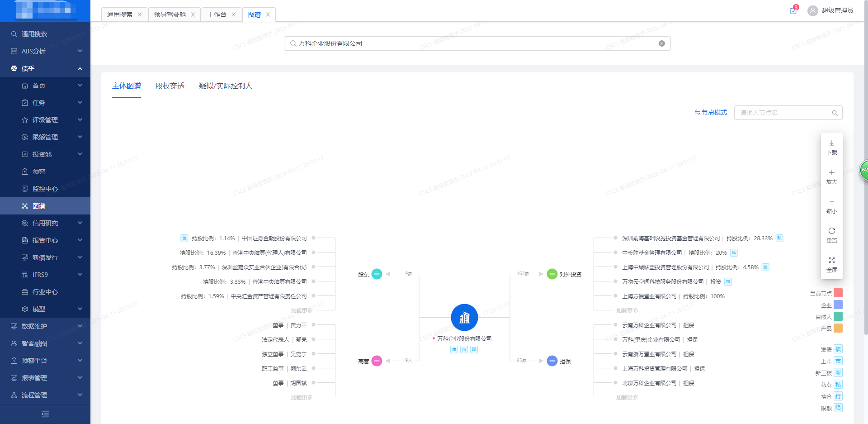Close the 通用搜索 tab
Viewport: 868px width, 424px height.
tap(140, 14)
